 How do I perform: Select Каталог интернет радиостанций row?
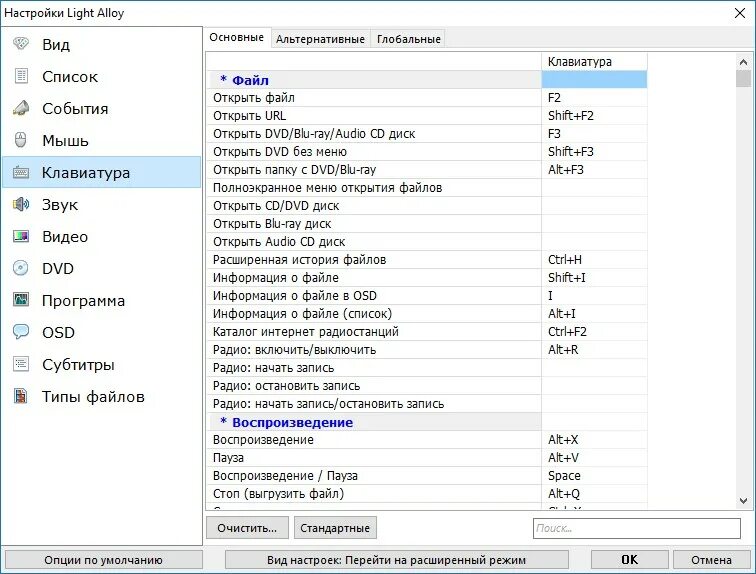(427, 332)
